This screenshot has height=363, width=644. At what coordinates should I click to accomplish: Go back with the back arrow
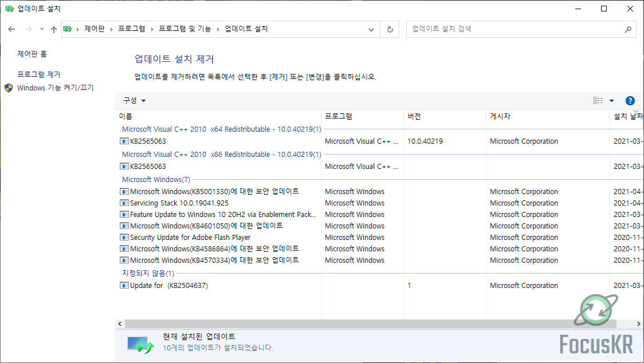pyautogui.click(x=11, y=29)
